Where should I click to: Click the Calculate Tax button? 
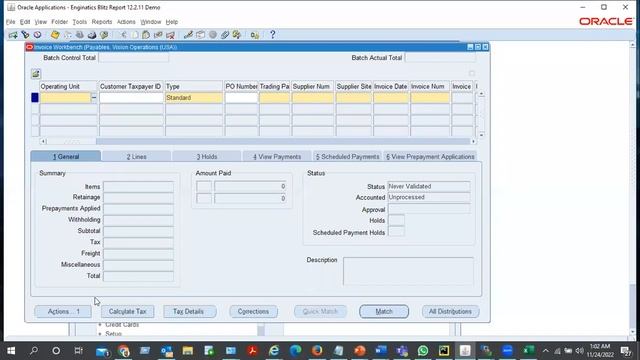(x=127, y=311)
